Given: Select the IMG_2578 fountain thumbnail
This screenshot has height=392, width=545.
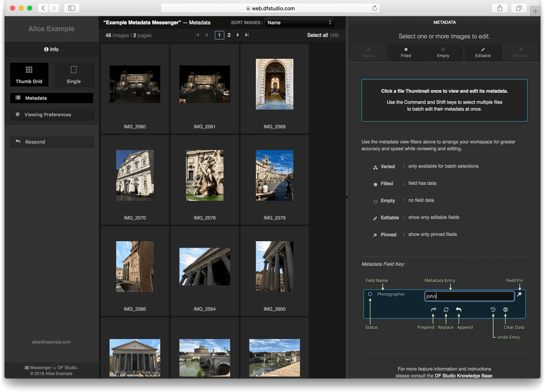Looking at the screenshot, I should [x=205, y=175].
